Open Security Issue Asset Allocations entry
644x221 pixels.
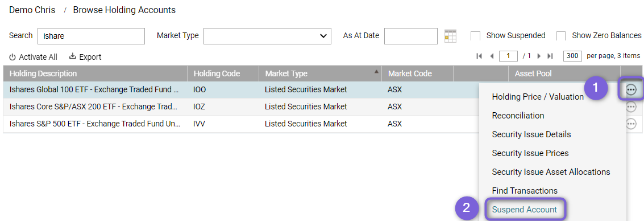coord(551,172)
